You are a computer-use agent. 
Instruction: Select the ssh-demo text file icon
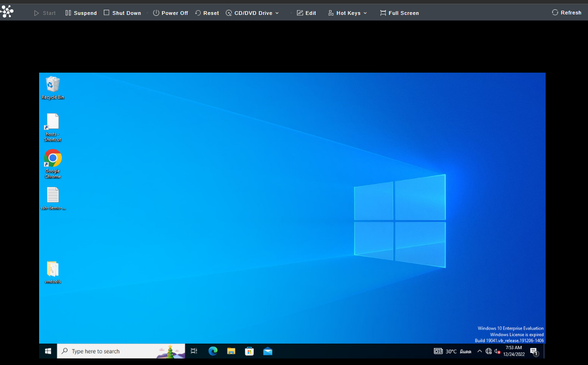53,198
